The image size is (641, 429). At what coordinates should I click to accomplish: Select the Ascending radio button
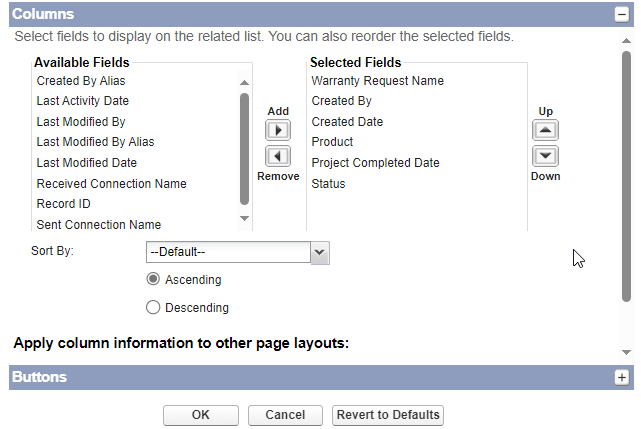pyautogui.click(x=153, y=279)
